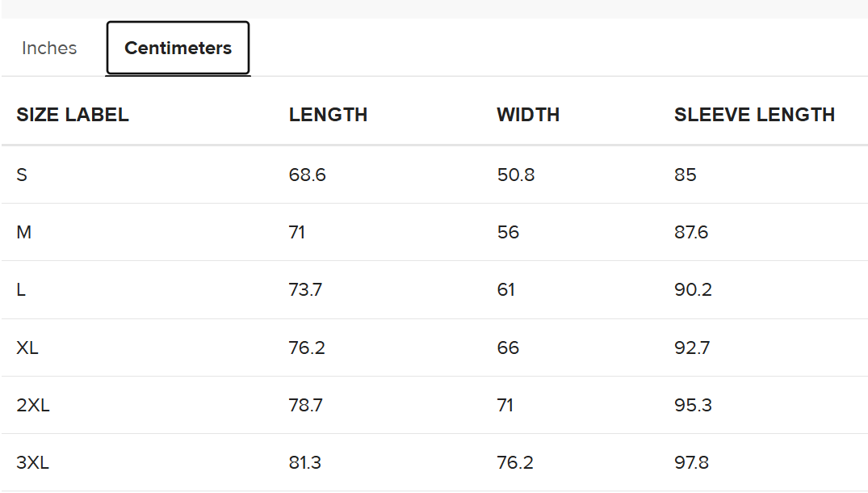Image resolution: width=868 pixels, height=493 pixels.
Task: Click the 78.7 length value for 2XL
Action: [305, 406]
